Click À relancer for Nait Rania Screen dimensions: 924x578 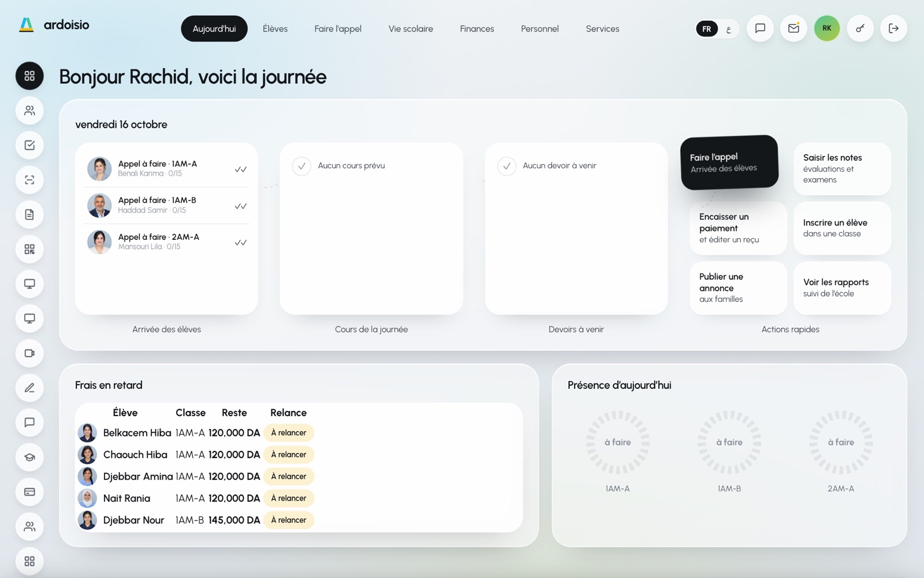pyautogui.click(x=289, y=498)
